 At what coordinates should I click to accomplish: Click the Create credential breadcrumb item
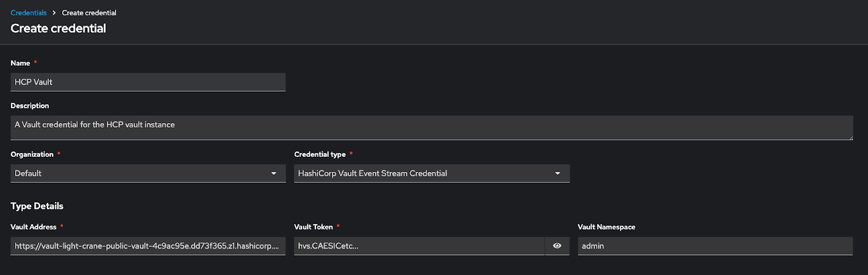(x=89, y=12)
